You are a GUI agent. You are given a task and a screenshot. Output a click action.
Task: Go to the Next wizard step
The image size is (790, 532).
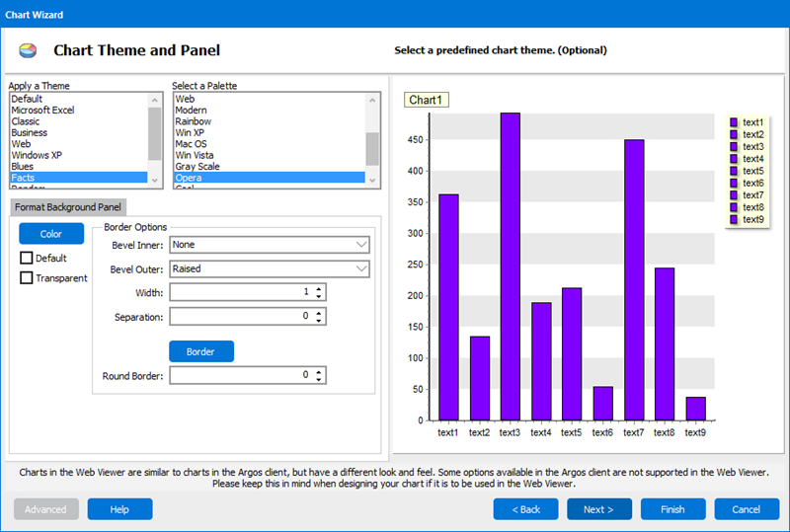599,509
